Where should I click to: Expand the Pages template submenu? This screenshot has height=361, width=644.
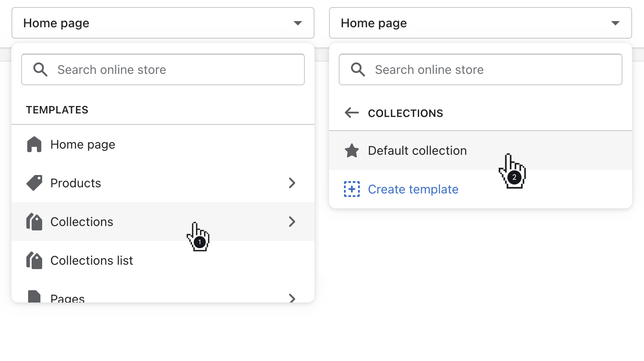(x=292, y=298)
